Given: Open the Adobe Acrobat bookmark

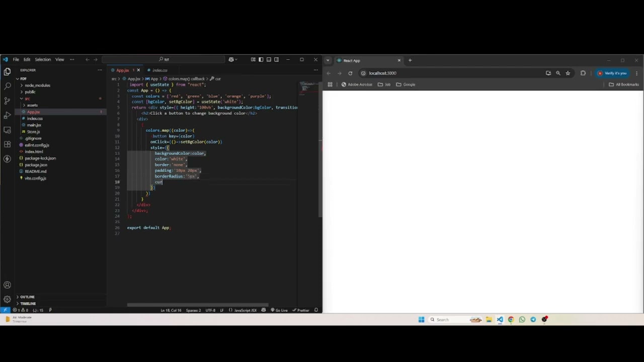Looking at the screenshot, I should tap(357, 84).
